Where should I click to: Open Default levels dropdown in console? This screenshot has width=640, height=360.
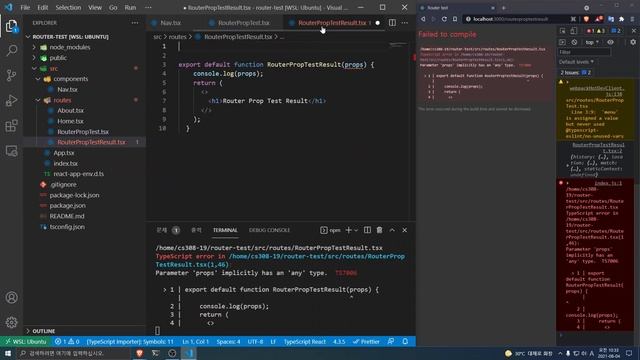click(x=576, y=62)
